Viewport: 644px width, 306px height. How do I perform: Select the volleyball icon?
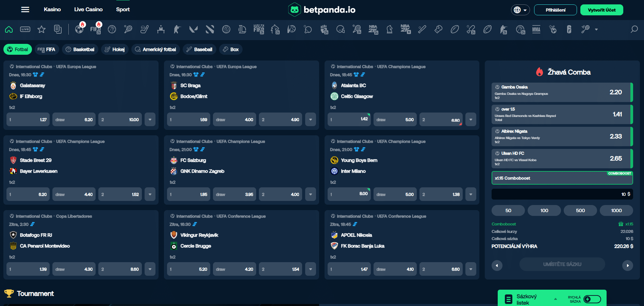pos(226,30)
